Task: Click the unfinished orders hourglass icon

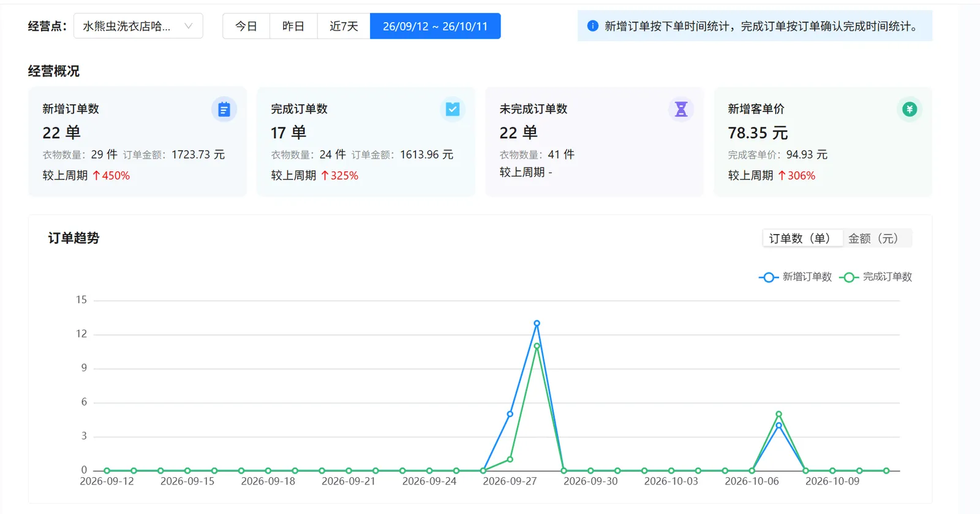Action: click(680, 109)
